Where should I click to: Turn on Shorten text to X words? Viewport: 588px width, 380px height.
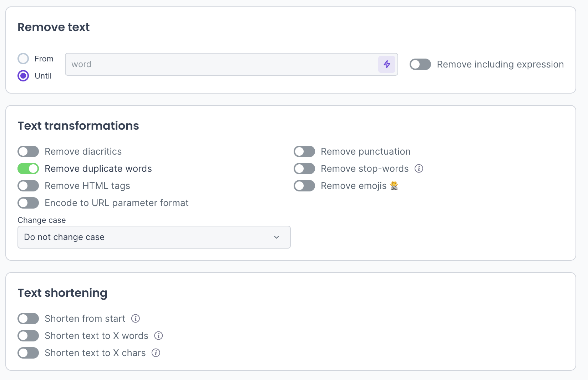[28, 336]
